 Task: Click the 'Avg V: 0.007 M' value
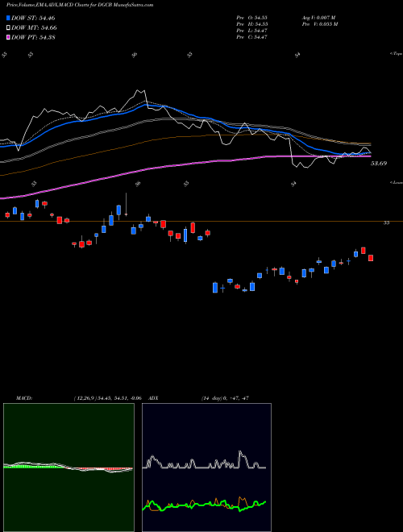click(x=318, y=17)
